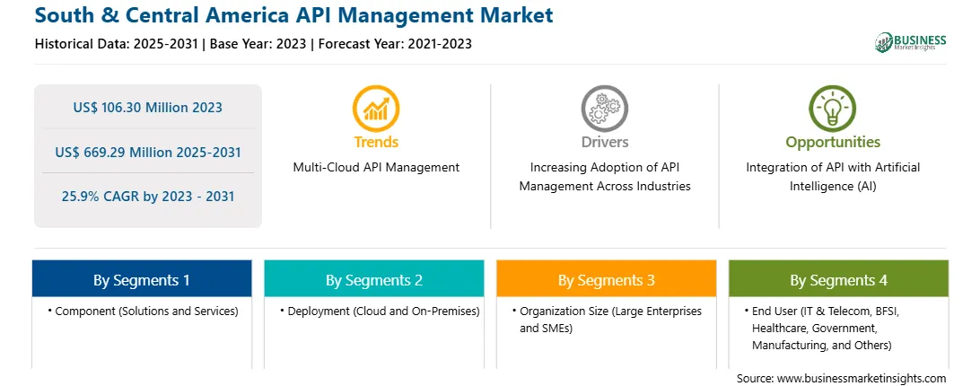
Task: Click the Business Market Insights logo
Action: point(911,42)
